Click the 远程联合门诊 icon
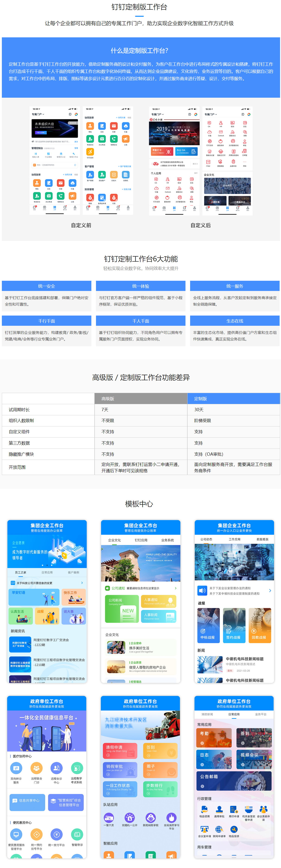Viewport: 281px width, 868px height. point(36,768)
